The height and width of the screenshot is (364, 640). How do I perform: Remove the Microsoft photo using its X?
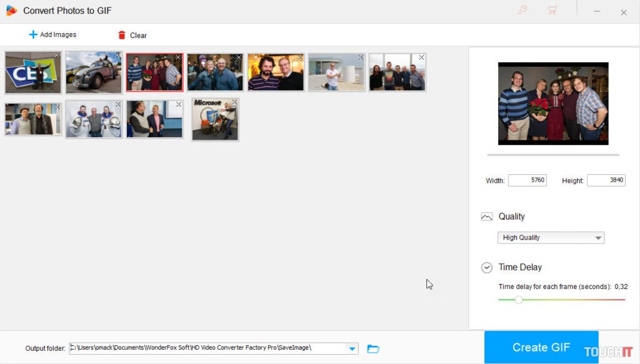tap(234, 102)
